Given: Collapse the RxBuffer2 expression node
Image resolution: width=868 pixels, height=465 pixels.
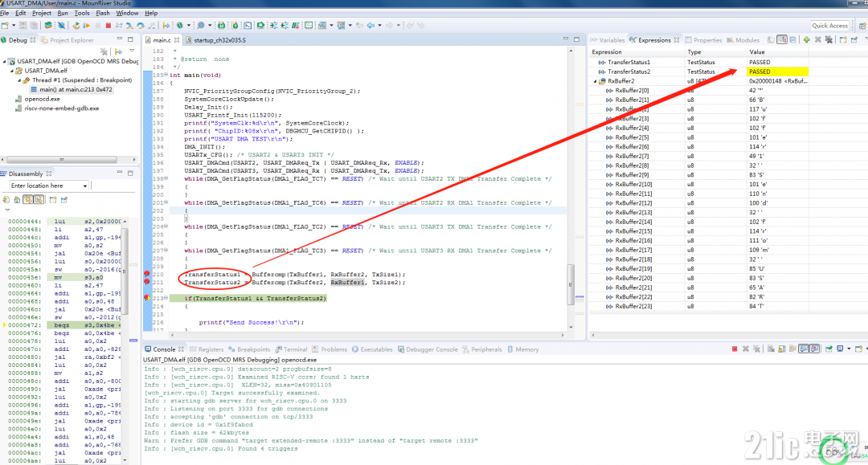Looking at the screenshot, I should point(596,81).
